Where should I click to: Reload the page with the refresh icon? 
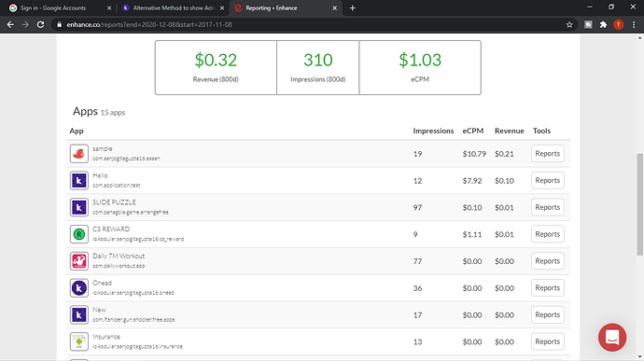(40, 24)
